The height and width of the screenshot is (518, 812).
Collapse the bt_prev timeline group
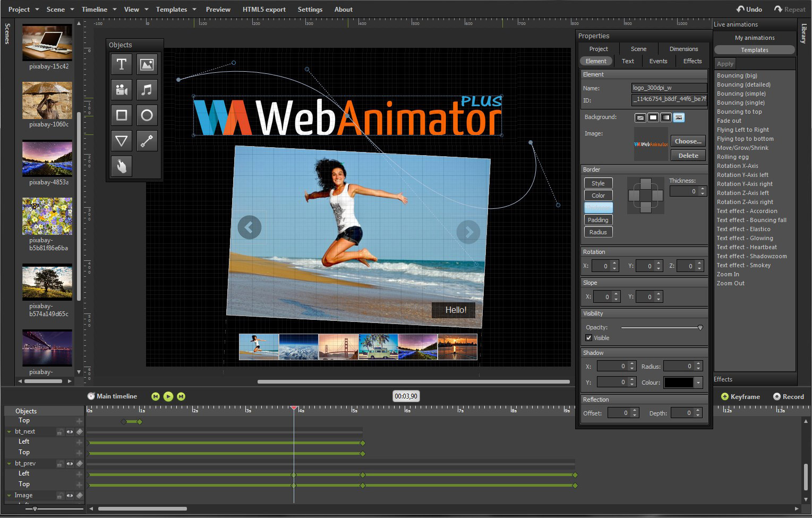[x=9, y=464]
